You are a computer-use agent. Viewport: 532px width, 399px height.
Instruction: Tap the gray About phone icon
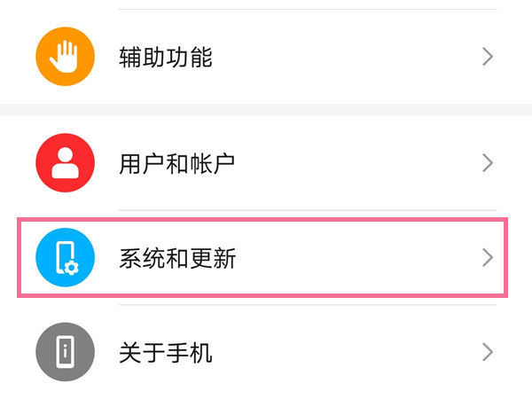click(x=65, y=353)
